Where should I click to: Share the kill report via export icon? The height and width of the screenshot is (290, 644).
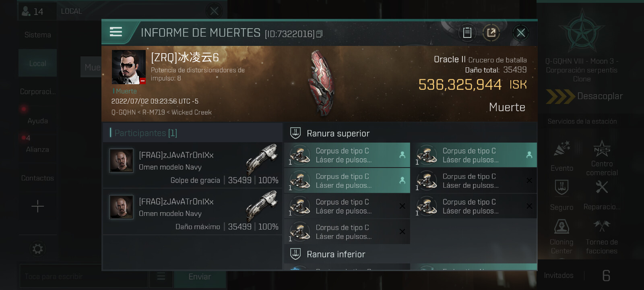(491, 33)
